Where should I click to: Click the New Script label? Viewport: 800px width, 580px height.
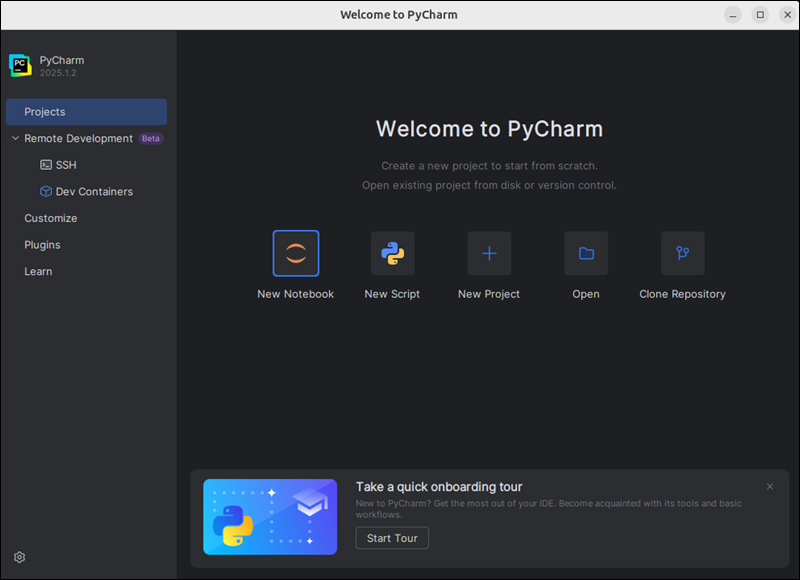pos(392,294)
